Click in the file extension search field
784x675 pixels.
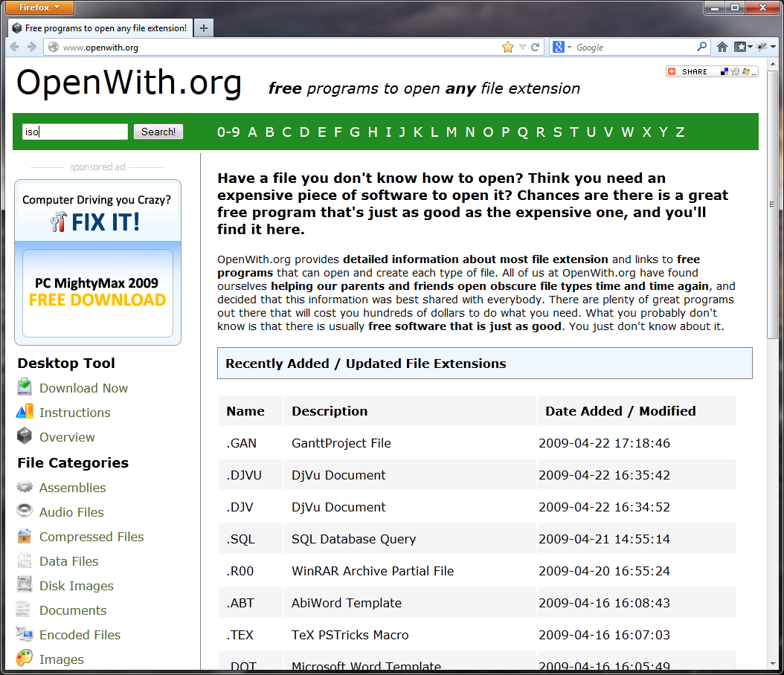click(74, 132)
